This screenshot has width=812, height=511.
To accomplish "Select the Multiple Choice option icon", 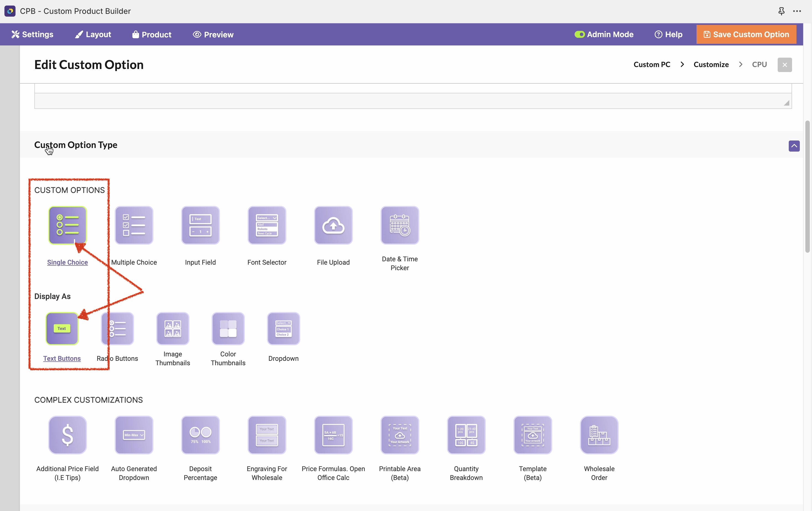I will [134, 225].
